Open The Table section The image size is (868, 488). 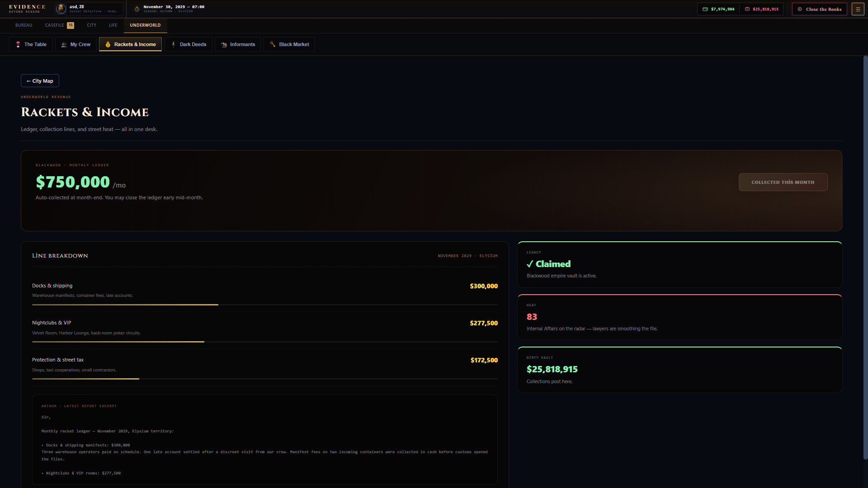[x=31, y=44]
